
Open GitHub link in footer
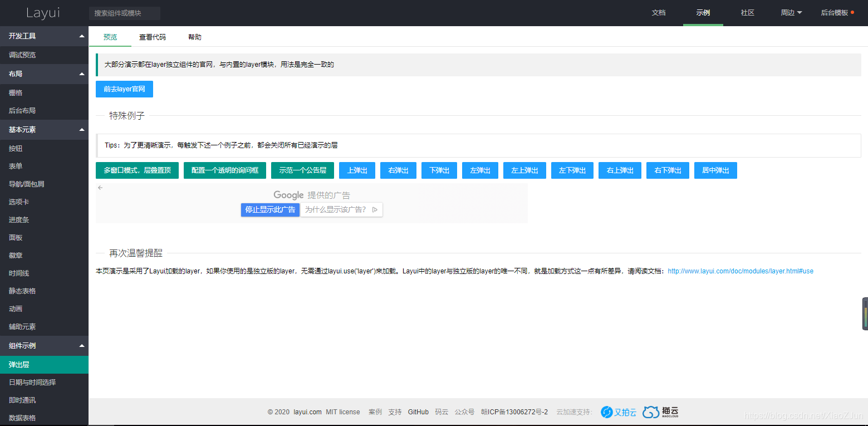[418, 412]
